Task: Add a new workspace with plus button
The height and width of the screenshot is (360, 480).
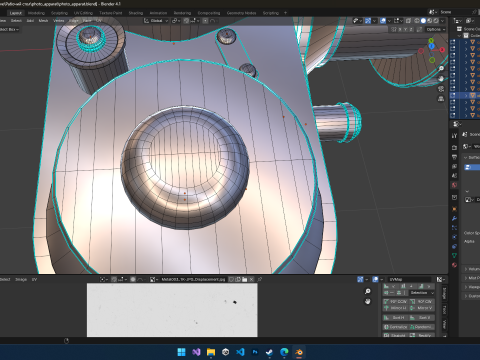Action: [x=285, y=13]
